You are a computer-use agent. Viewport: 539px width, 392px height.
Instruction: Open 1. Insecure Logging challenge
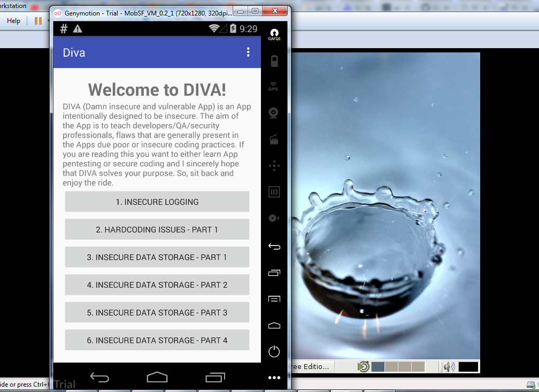[157, 202]
